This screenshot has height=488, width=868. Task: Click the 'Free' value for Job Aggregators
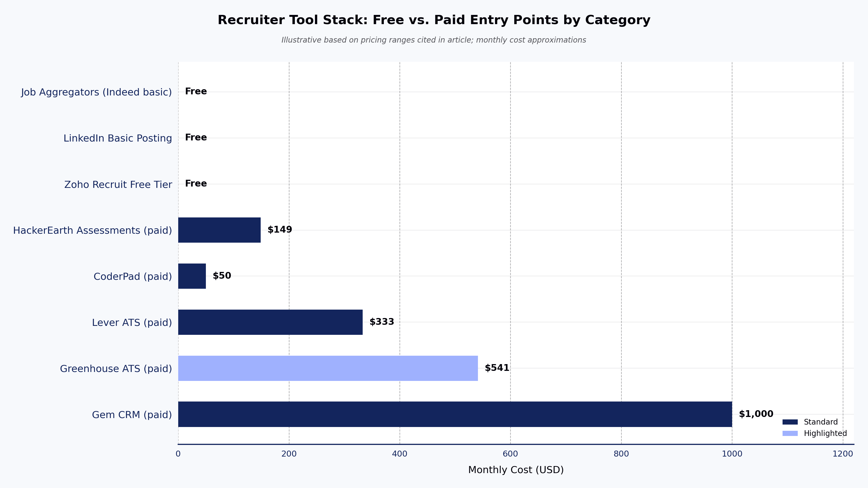tap(196, 91)
